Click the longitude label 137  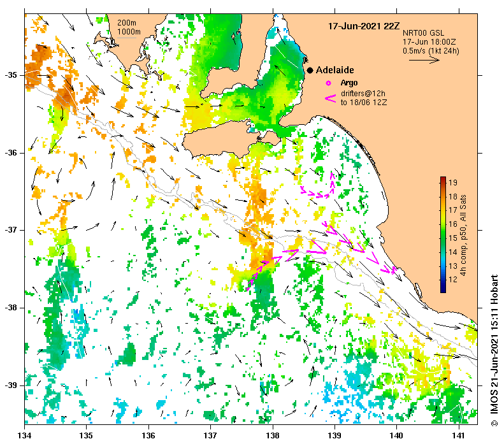210,435
